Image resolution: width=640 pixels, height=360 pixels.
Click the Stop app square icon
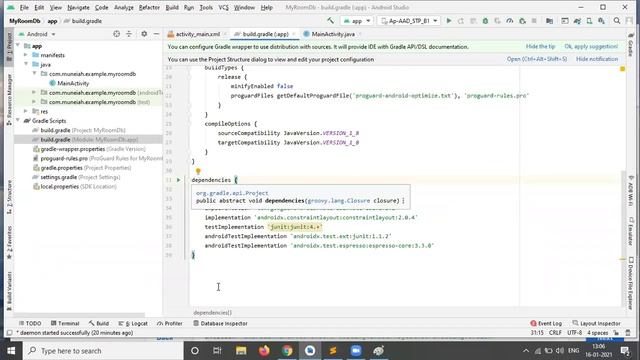[x=534, y=21]
